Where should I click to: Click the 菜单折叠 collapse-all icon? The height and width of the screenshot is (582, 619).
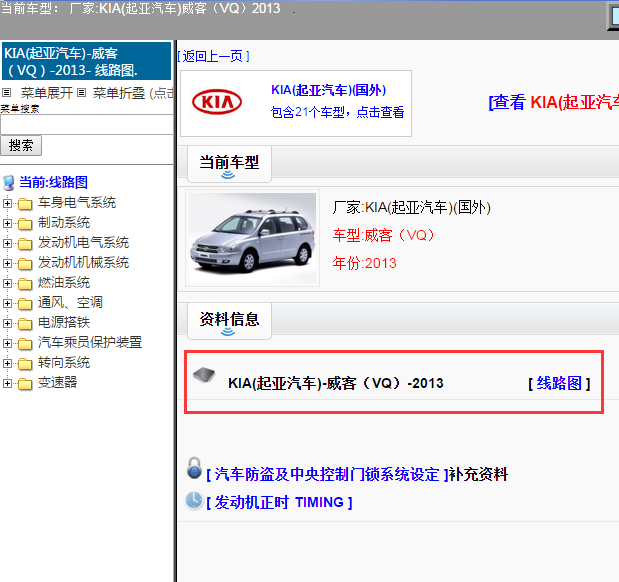(x=81, y=93)
